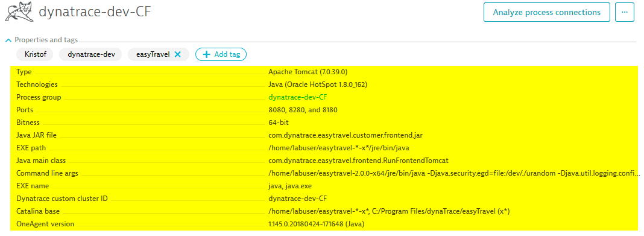Click the Type property label
Viewport: 644px width, 236px height.
tap(24, 72)
